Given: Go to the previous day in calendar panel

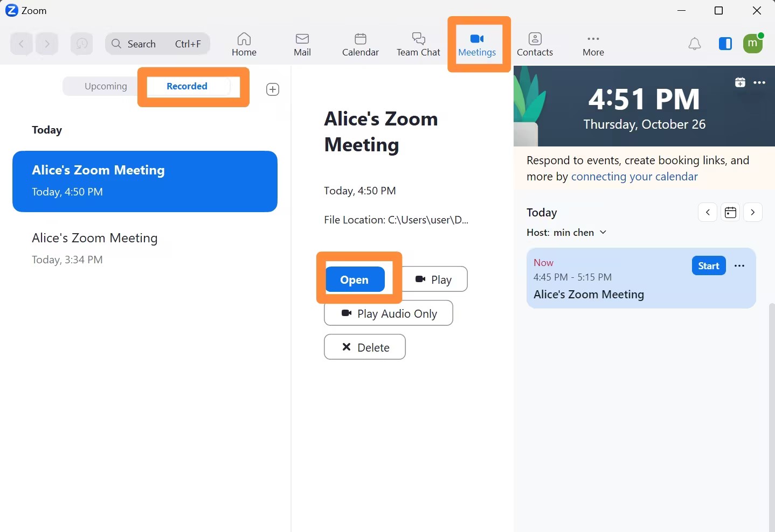Looking at the screenshot, I should click(x=708, y=213).
